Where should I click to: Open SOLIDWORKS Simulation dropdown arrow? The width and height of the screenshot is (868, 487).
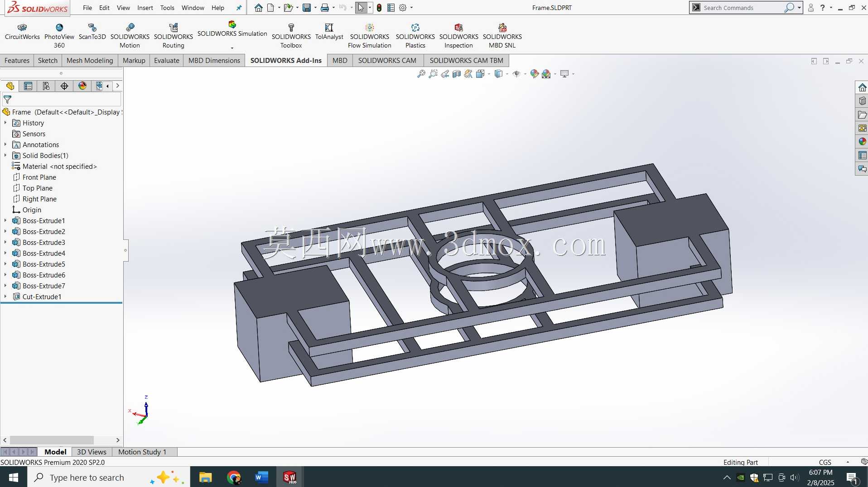tap(232, 48)
